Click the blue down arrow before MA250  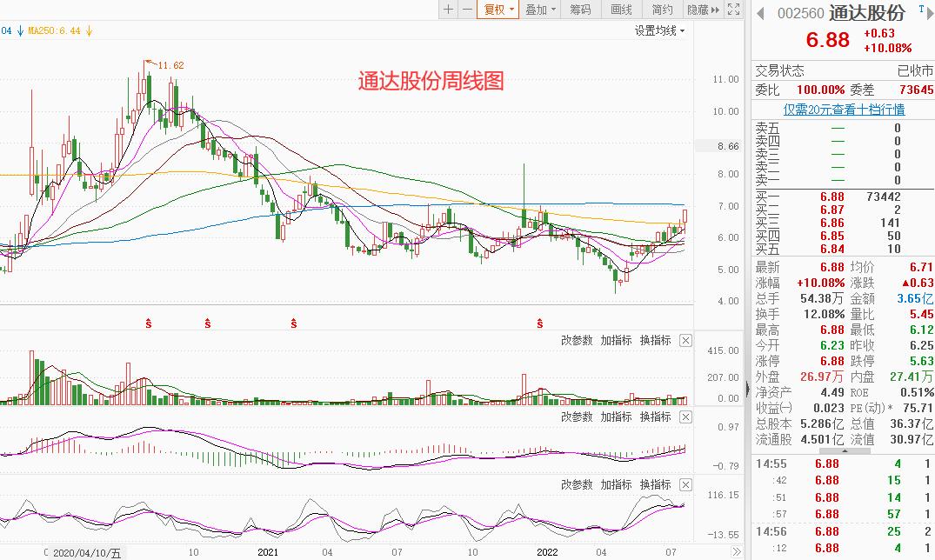pos(20,30)
